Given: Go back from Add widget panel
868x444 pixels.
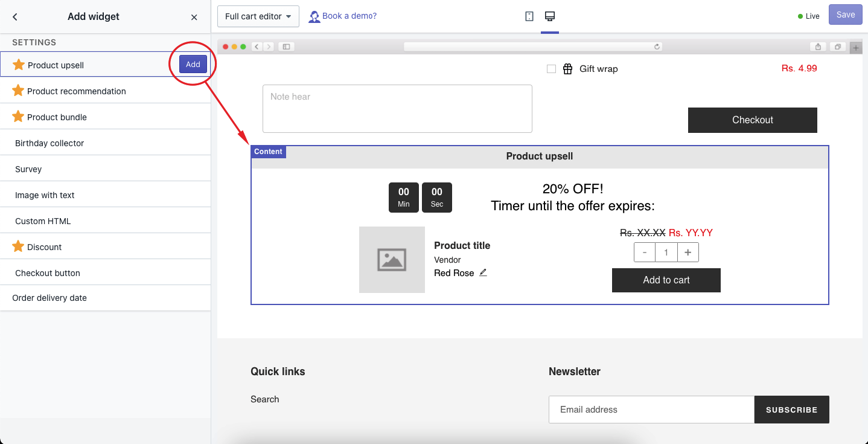Looking at the screenshot, I should (x=15, y=17).
